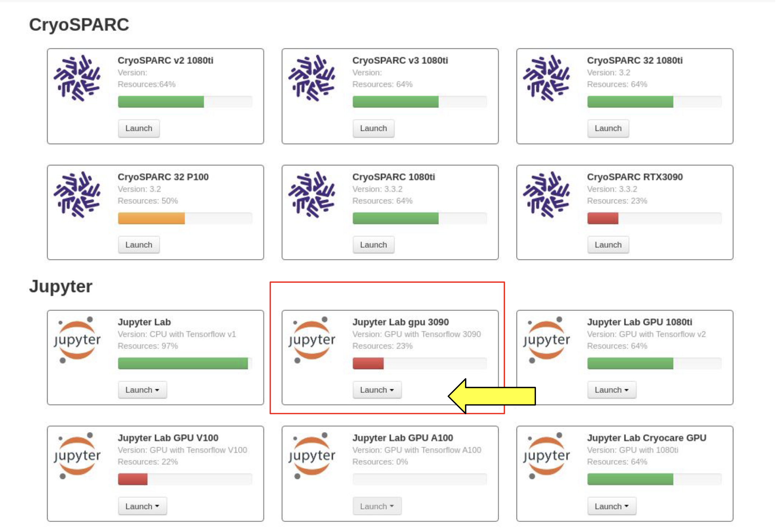Launch CryoSPARC 32 P100
The image size is (781, 532).
tap(139, 245)
